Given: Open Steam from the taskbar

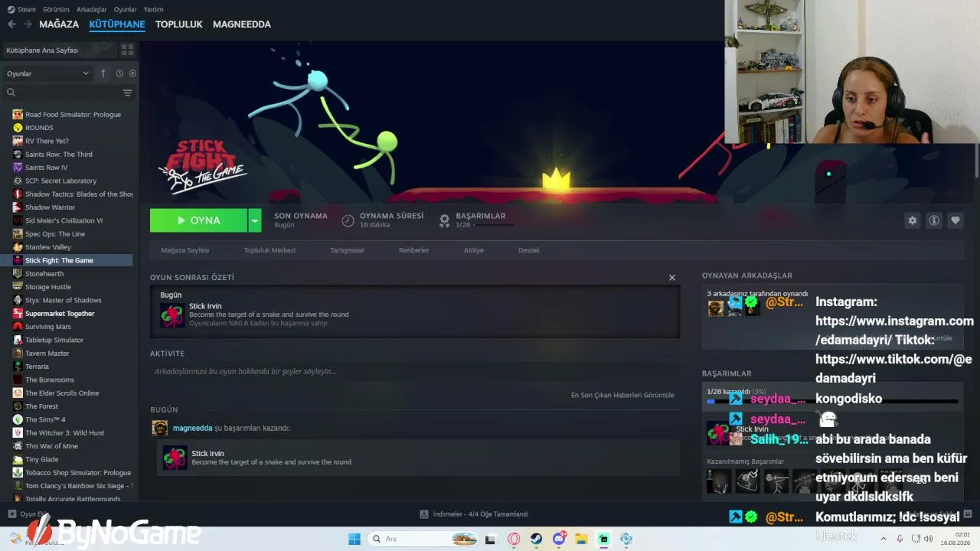Looking at the screenshot, I should 537,539.
